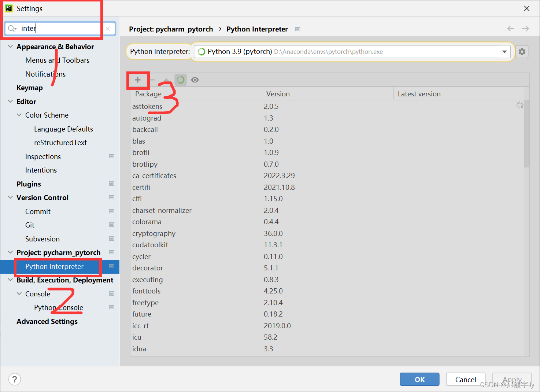Viewport: 540px width, 392px height.
Task: Select the backcall package row
Action: pos(327,129)
